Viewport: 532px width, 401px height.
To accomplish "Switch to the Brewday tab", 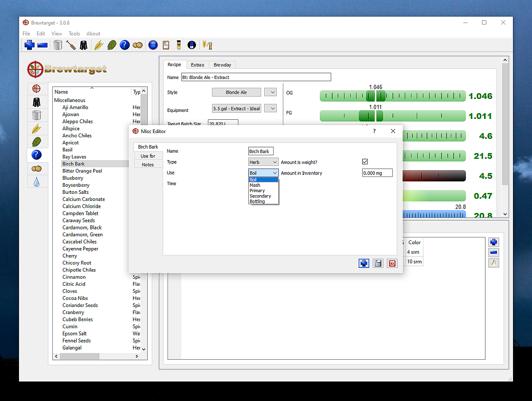I will click(223, 65).
